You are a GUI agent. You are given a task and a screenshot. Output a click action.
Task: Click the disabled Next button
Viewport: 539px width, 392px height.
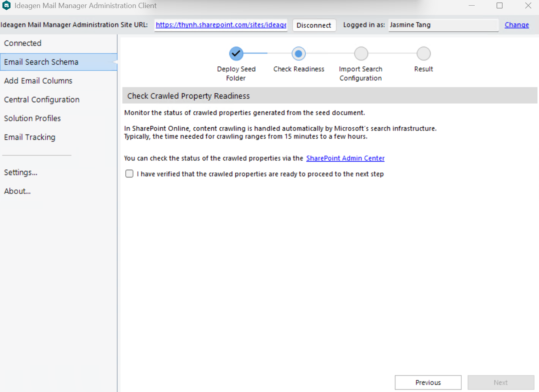(501, 383)
